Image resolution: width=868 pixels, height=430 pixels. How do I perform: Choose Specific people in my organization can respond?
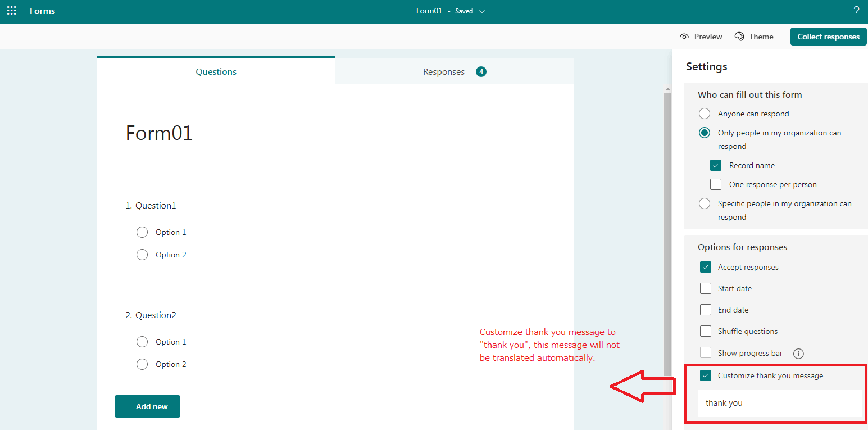point(705,203)
